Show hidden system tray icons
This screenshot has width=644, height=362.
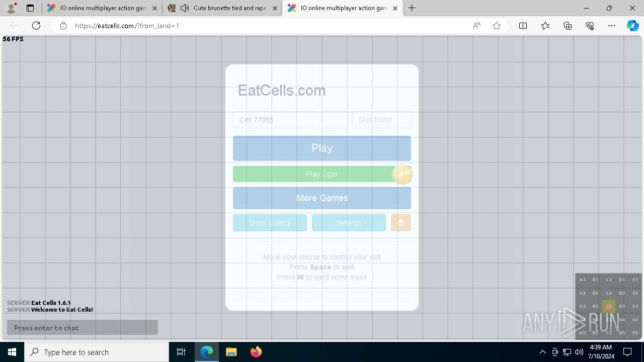542,352
